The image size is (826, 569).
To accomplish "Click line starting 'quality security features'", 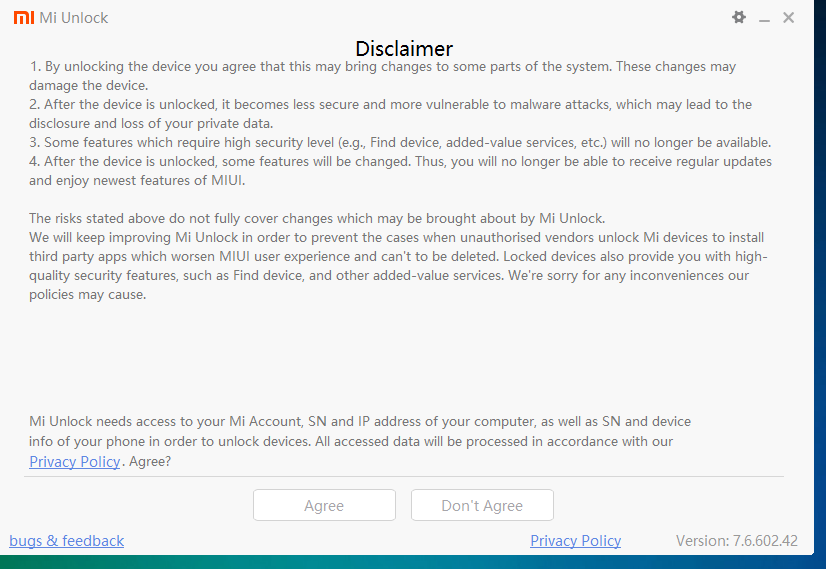I will pyautogui.click(x=389, y=275).
